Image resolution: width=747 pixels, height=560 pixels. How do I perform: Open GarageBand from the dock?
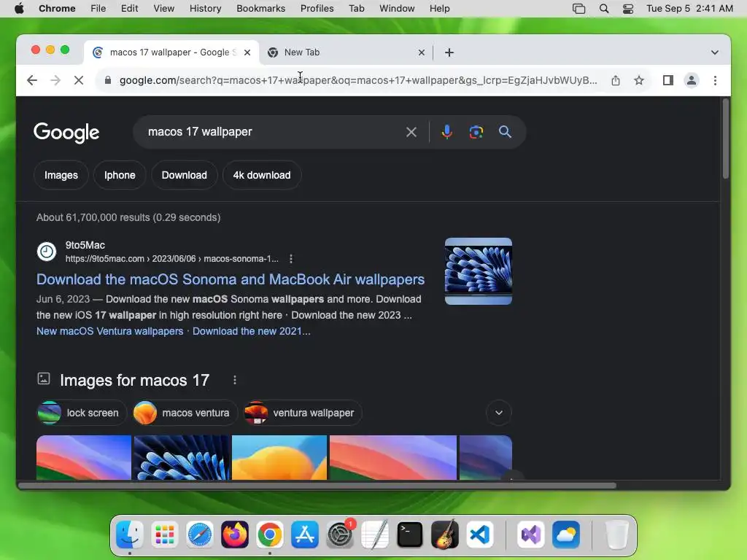(x=445, y=534)
